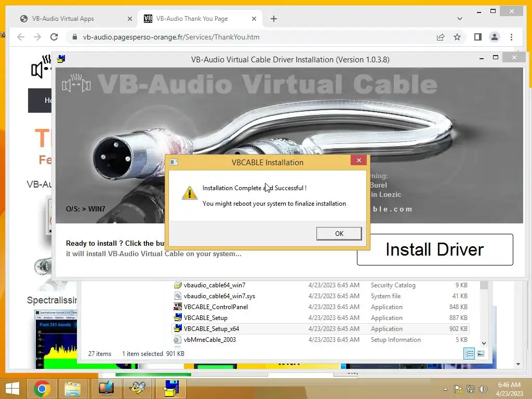Click the warning icon in the VBCABLE dialog
This screenshot has width=532, height=399.
click(x=189, y=192)
